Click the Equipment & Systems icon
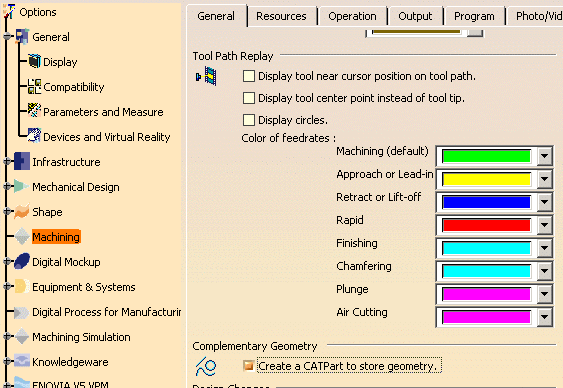 (22, 286)
